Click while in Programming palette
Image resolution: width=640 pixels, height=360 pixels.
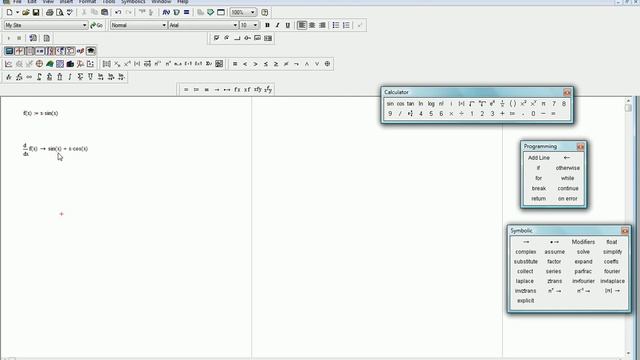point(567,178)
